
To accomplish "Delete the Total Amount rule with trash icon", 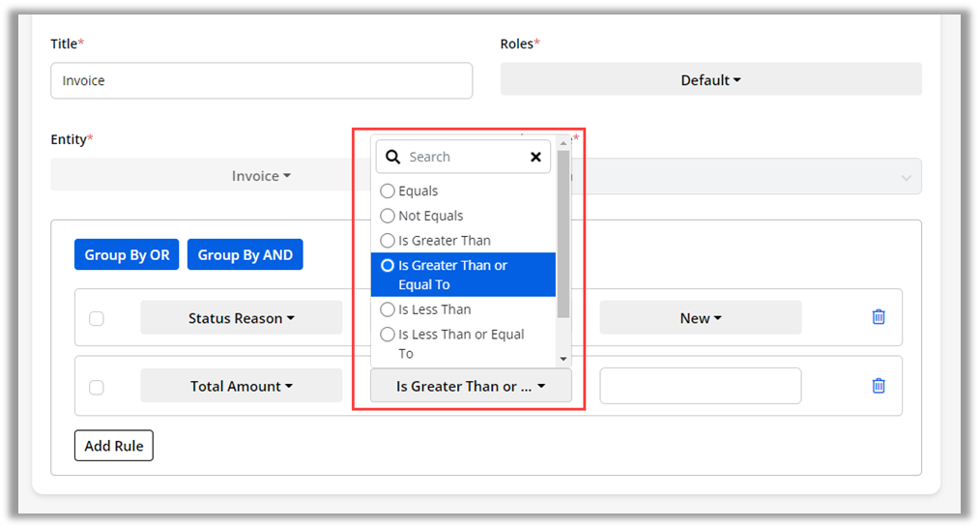I will point(879,386).
